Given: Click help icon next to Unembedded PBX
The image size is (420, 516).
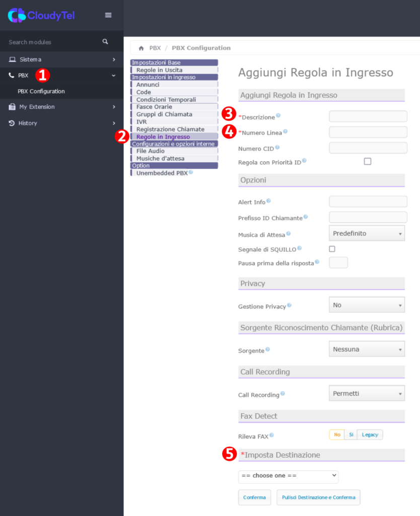Looking at the screenshot, I should click(191, 172).
